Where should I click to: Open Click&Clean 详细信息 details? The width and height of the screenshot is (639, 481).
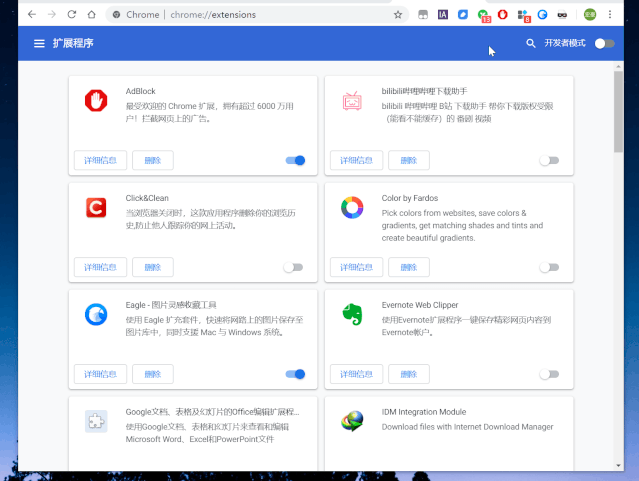coord(100,267)
